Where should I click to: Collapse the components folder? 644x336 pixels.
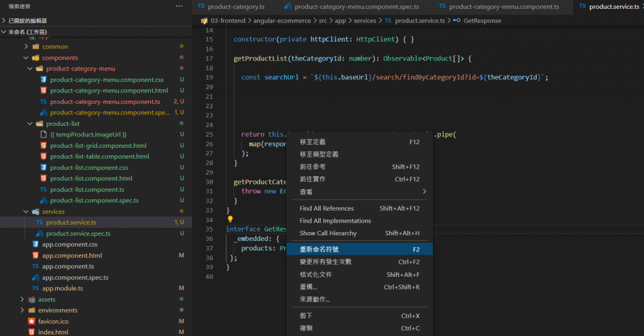tap(26, 57)
